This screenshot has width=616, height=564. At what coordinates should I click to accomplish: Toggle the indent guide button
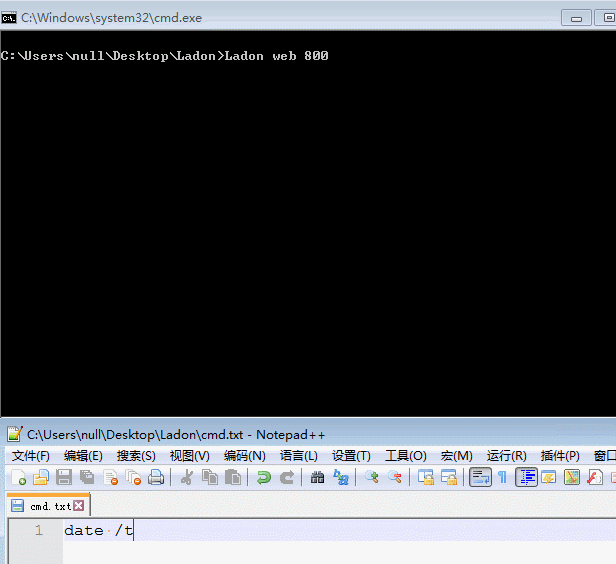527,478
